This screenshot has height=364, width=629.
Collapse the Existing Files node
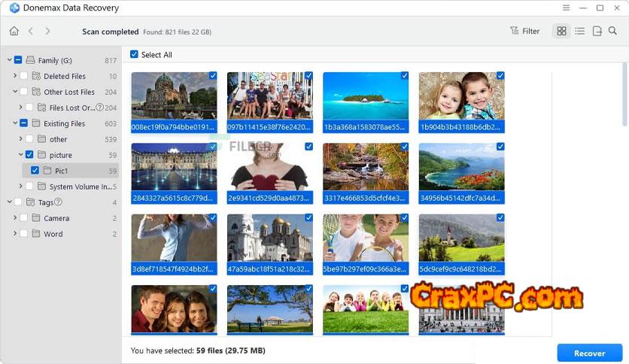click(x=15, y=123)
